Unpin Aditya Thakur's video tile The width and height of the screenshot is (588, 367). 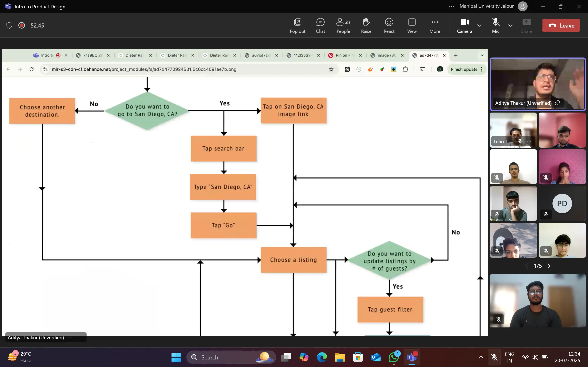(x=558, y=103)
